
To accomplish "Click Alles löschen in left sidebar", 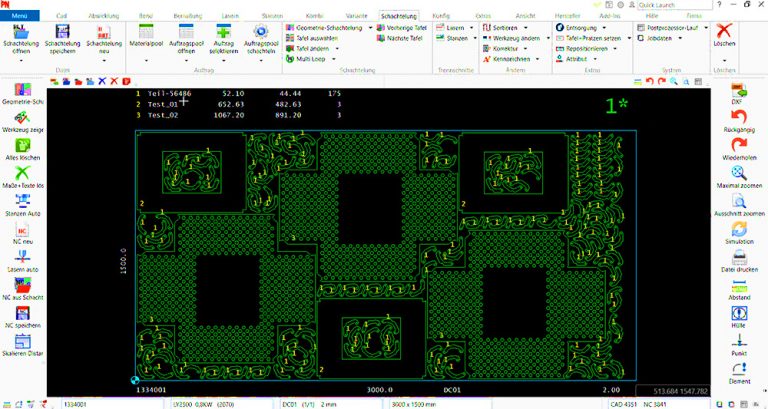I will coord(20,148).
